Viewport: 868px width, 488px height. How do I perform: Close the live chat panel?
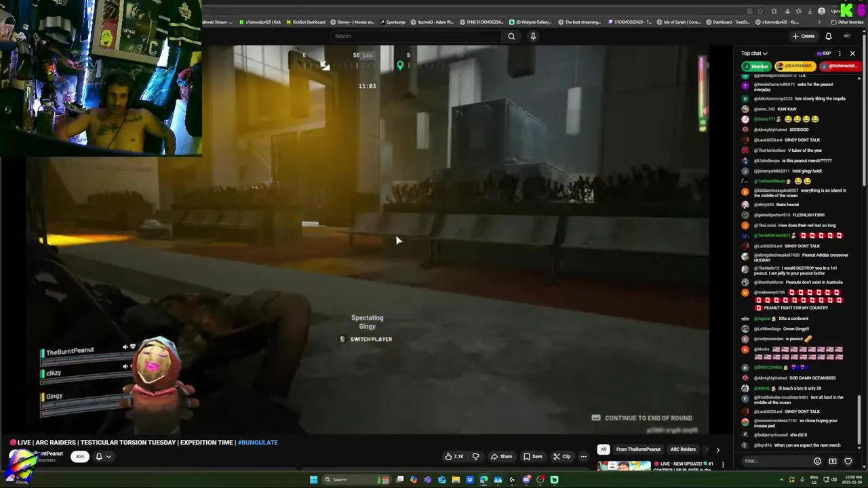(x=852, y=54)
